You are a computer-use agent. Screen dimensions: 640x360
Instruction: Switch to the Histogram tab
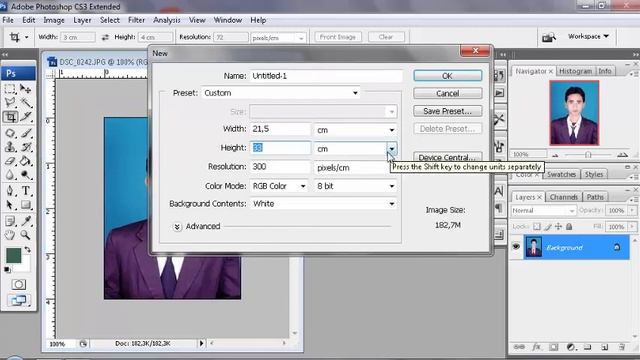[x=575, y=71]
